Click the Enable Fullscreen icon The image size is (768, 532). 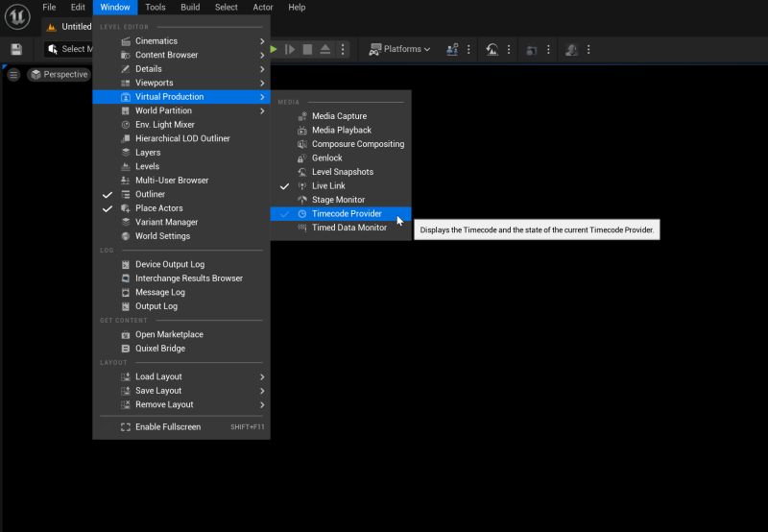pyautogui.click(x=126, y=427)
